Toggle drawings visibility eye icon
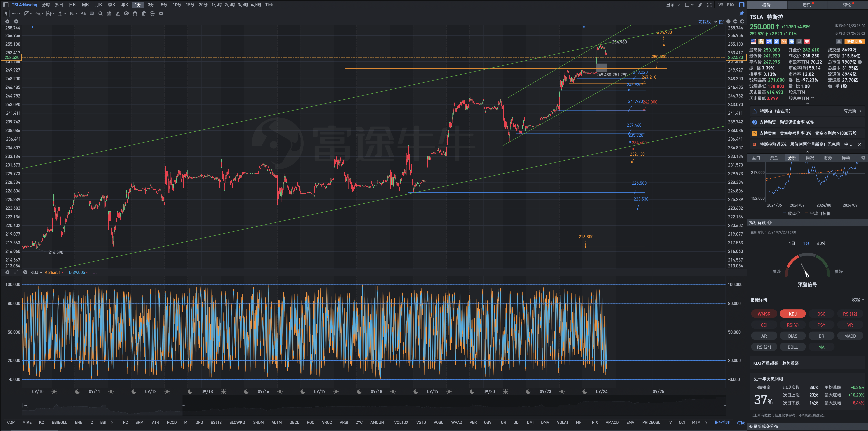Viewport: 868px width, 431px height. [126, 13]
